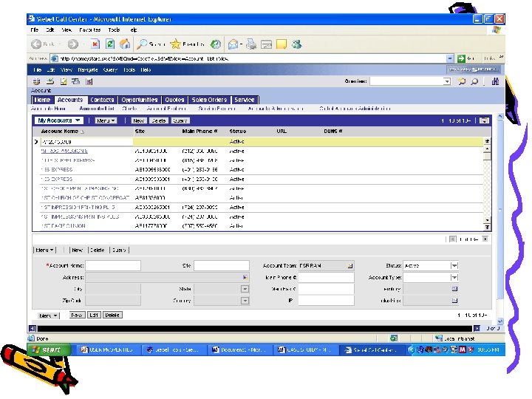Click the Print icon in browser toolbar
This screenshot has width=532, height=399.
click(x=251, y=44)
